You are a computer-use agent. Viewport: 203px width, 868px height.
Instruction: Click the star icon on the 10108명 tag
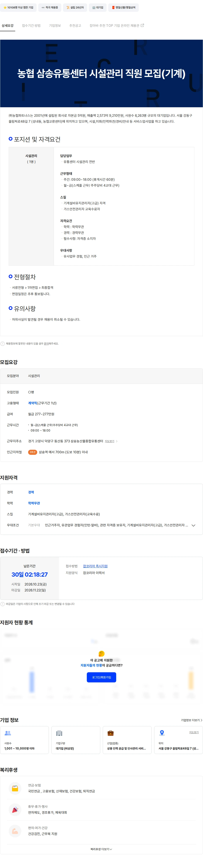coord(5,7)
